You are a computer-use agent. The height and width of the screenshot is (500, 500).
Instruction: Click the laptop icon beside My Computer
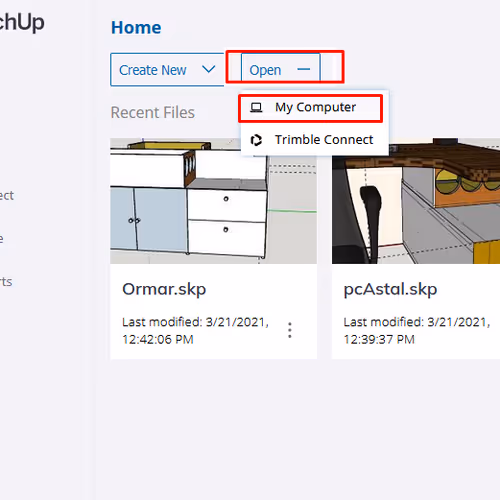pyautogui.click(x=256, y=108)
